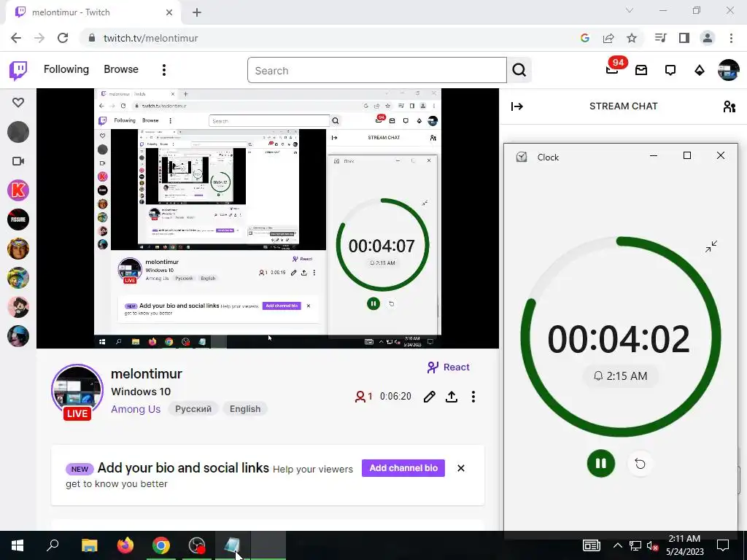The width and height of the screenshot is (747, 560).
Task: Select the Русский language tag
Action: tap(193, 409)
